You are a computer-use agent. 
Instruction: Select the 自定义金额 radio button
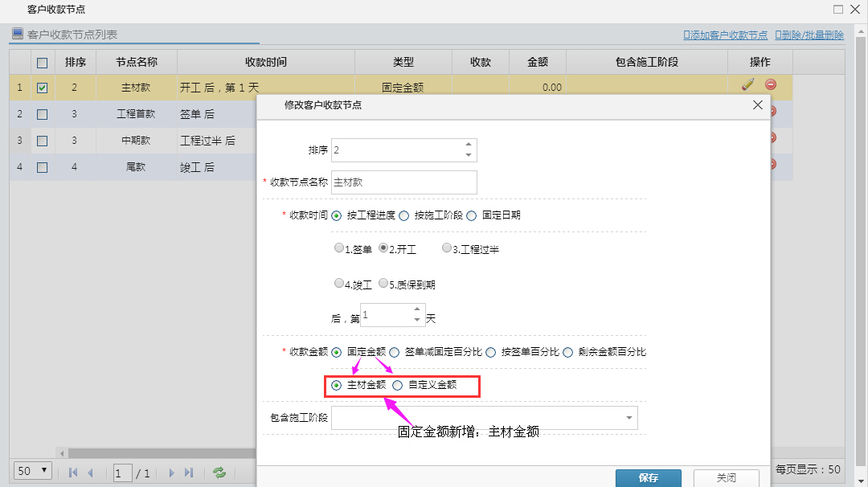(x=398, y=386)
